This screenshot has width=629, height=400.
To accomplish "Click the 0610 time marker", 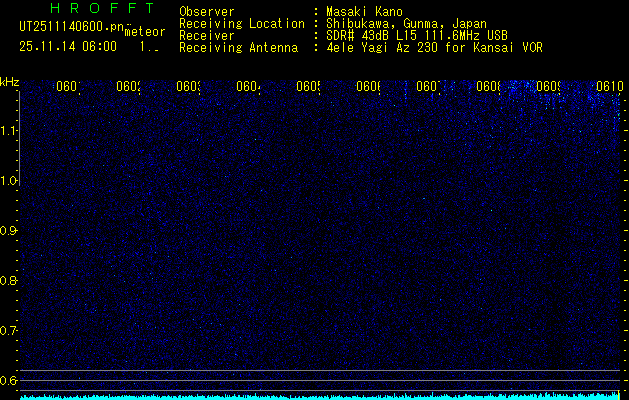I will click(x=609, y=87).
